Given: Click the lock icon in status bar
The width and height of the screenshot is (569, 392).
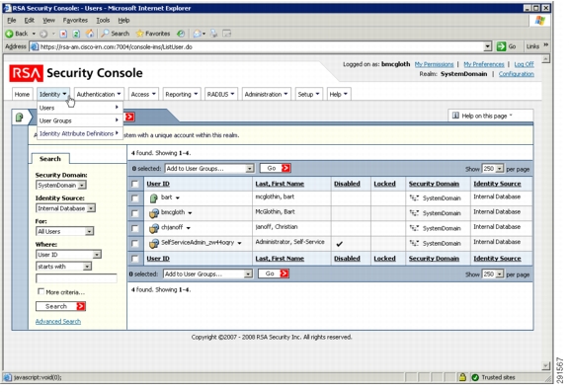Looking at the screenshot, I should (462, 377).
